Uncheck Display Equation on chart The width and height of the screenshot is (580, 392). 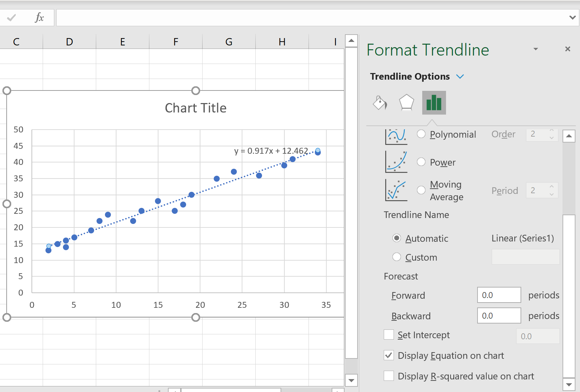pyautogui.click(x=389, y=355)
